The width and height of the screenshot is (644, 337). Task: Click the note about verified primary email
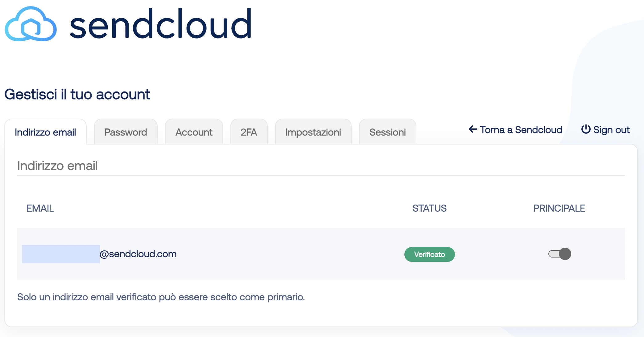161,297
